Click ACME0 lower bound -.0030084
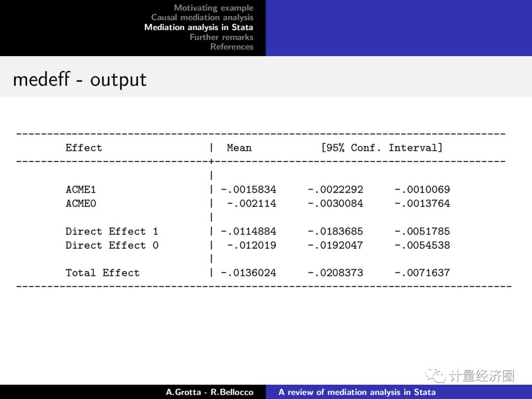Viewport: 532px width, 399px height. tap(335, 203)
